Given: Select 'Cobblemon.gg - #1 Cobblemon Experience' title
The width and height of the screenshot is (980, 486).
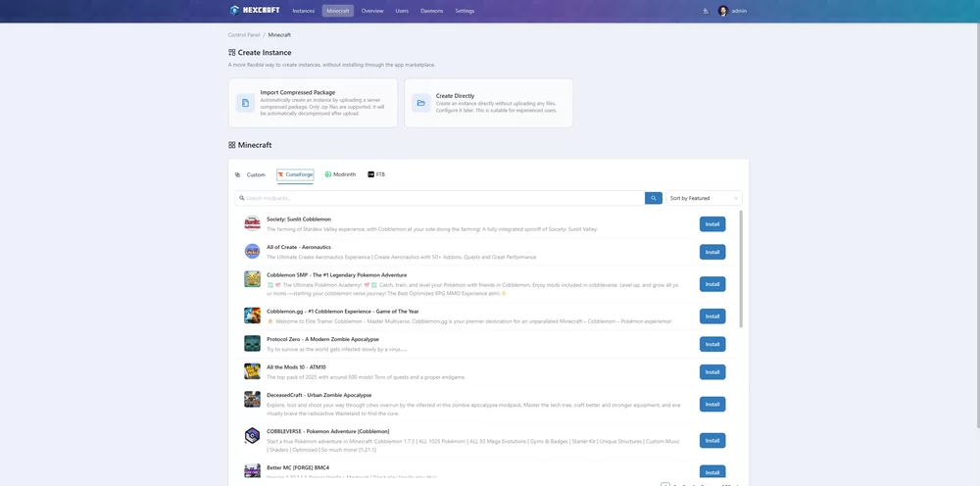Looking at the screenshot, I should click(x=342, y=311).
